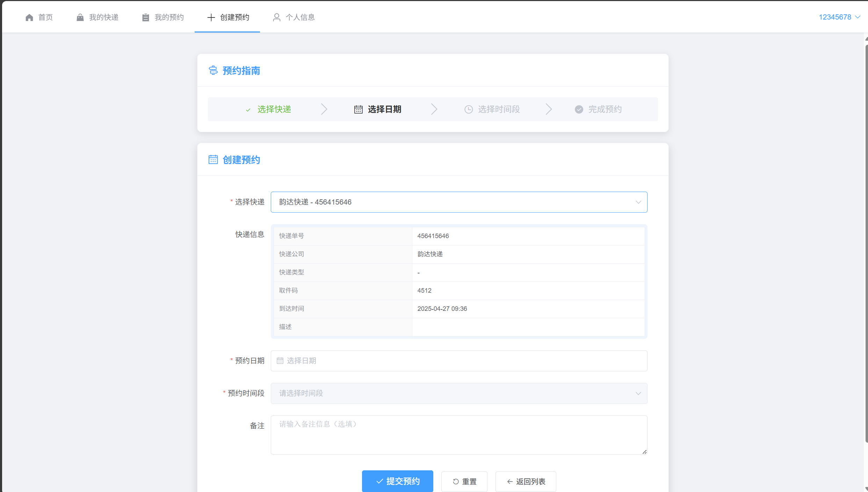The image size is (868, 492).
Task: Focus the 备注 remarks text area
Action: [458, 435]
